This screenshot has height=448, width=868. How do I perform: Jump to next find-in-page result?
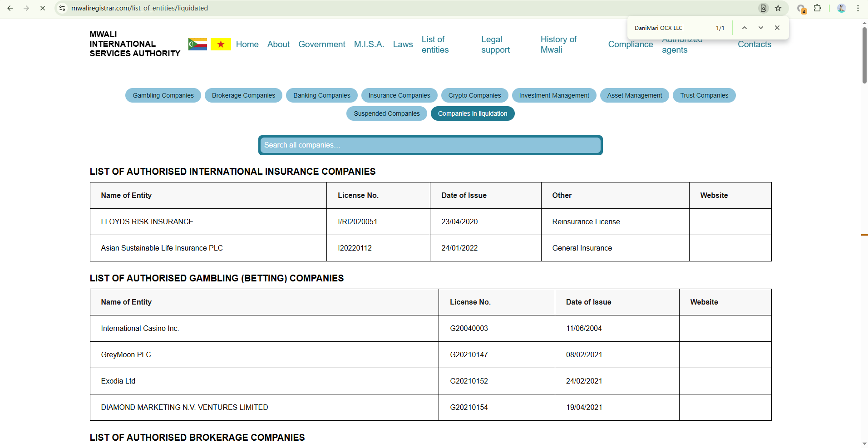761,28
